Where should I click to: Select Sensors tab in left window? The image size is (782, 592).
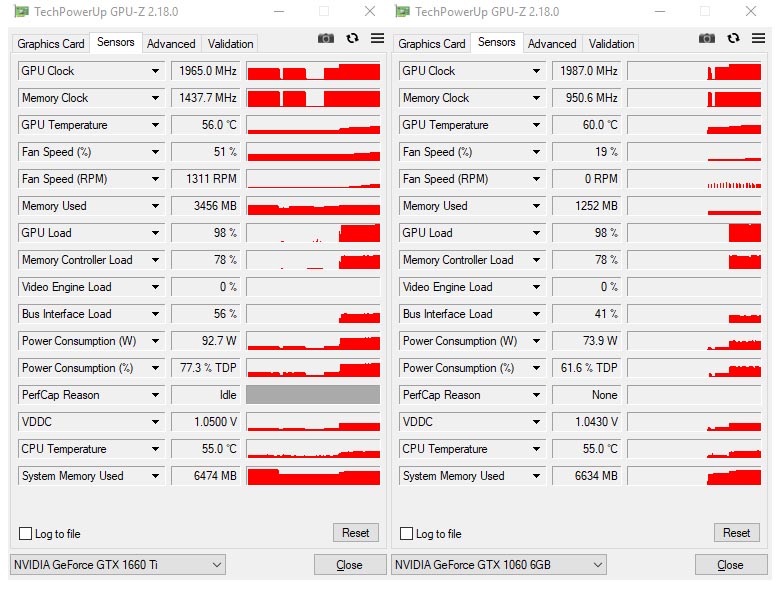tap(116, 42)
